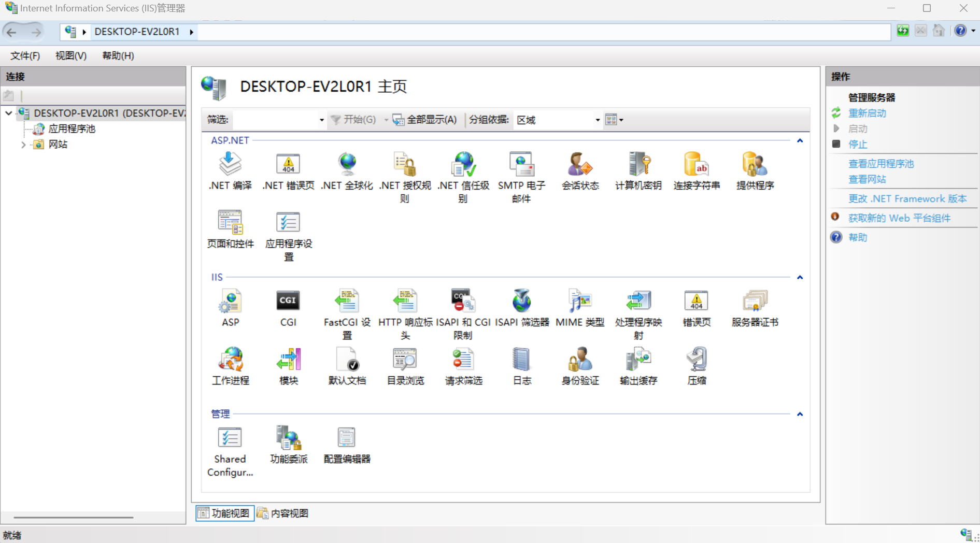
Task: Switch to the 功能视图 tab
Action: [x=225, y=513]
